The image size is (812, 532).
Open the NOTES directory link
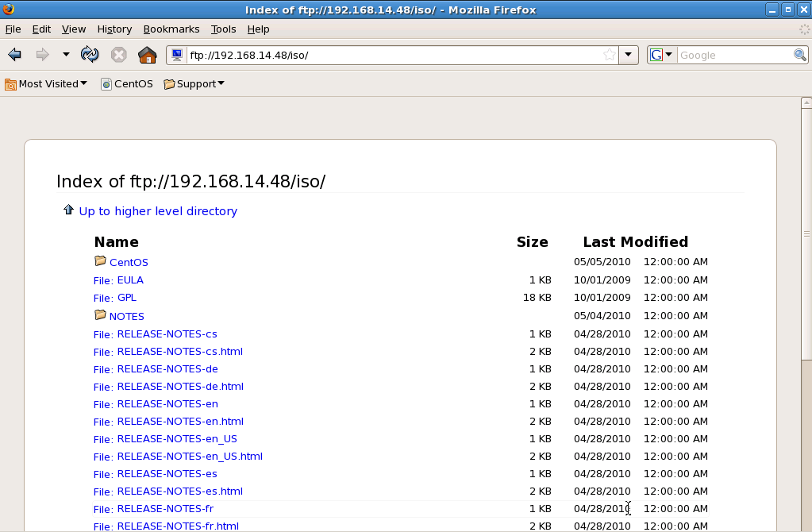(x=126, y=316)
